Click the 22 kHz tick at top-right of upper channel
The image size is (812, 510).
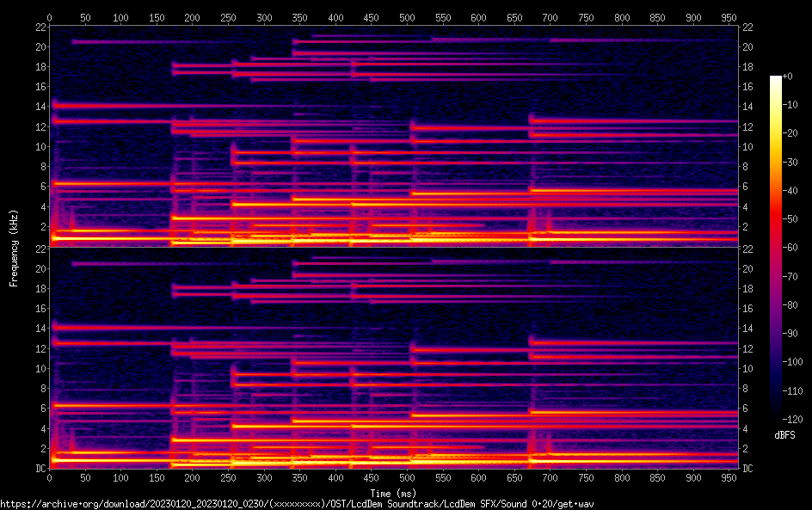748,27
